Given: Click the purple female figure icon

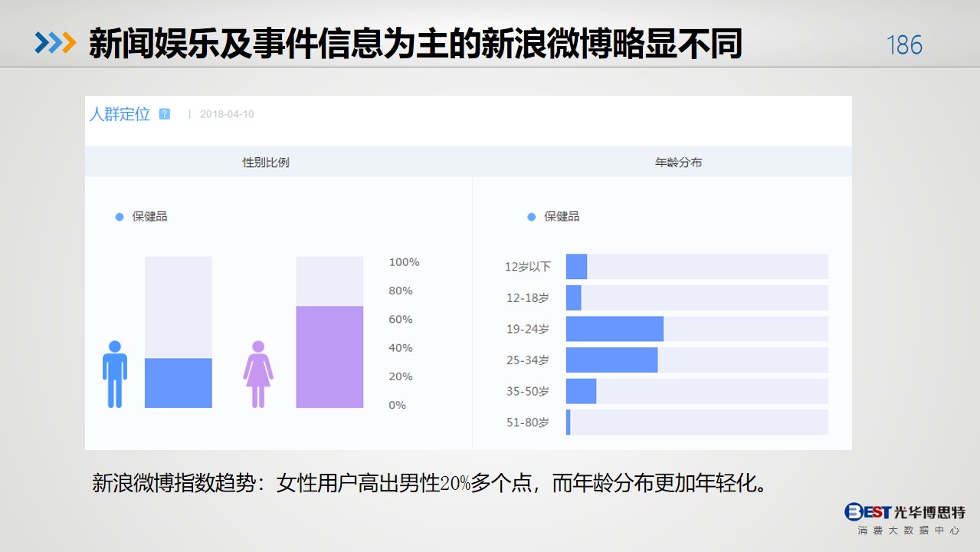Looking at the screenshot, I should coord(258,374).
